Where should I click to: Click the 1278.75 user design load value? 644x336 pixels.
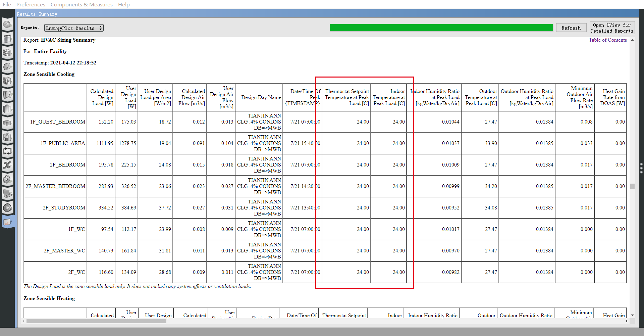point(127,143)
